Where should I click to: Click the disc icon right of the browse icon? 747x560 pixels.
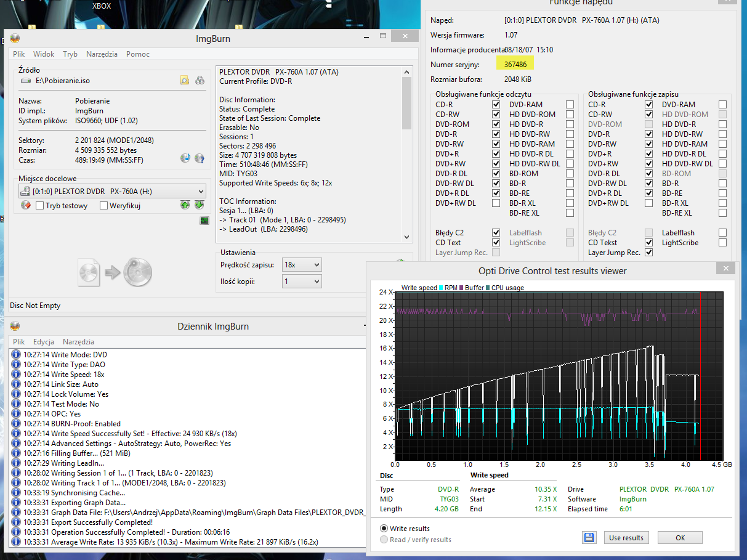pyautogui.click(x=200, y=80)
